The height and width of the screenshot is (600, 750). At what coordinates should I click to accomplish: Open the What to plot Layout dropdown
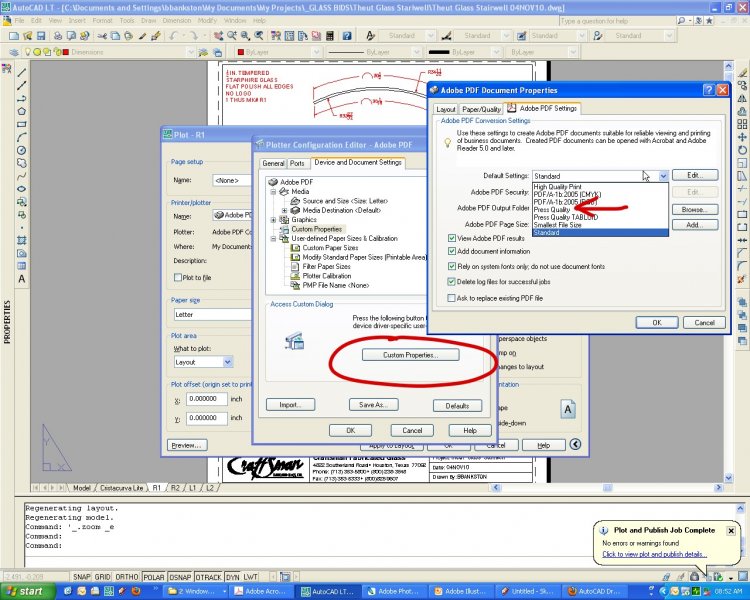click(x=227, y=362)
